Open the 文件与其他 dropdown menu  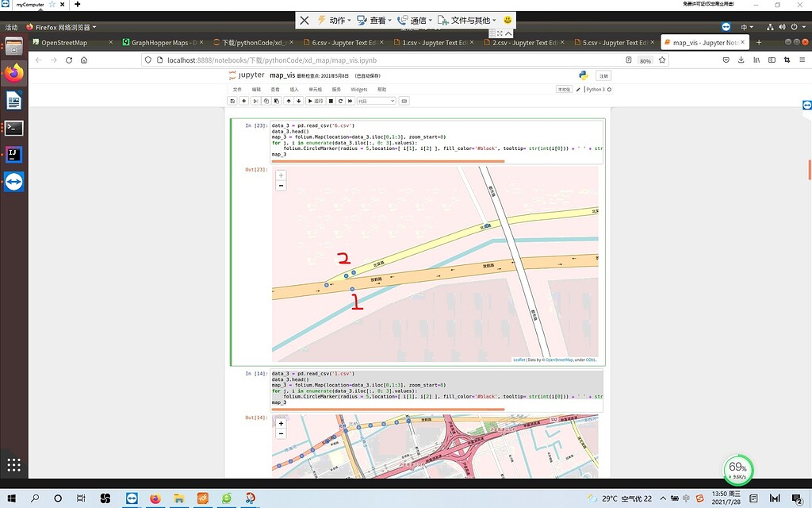[x=471, y=20]
